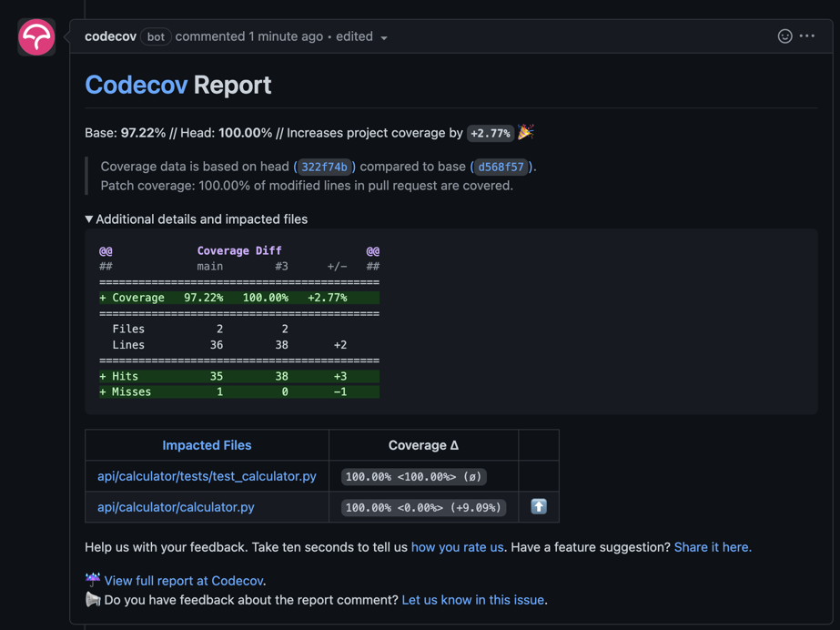This screenshot has height=630, width=840.
Task: Click the party popper emoji
Action: pyautogui.click(x=525, y=132)
